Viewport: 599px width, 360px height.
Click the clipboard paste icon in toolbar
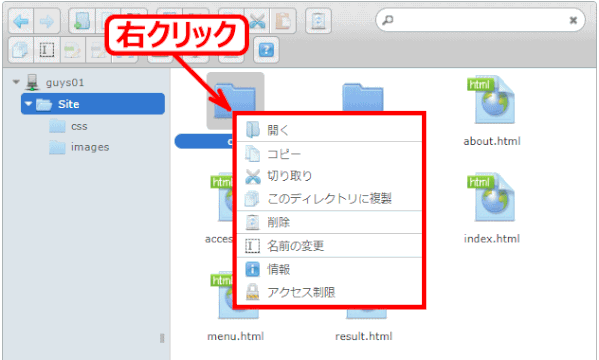283,21
